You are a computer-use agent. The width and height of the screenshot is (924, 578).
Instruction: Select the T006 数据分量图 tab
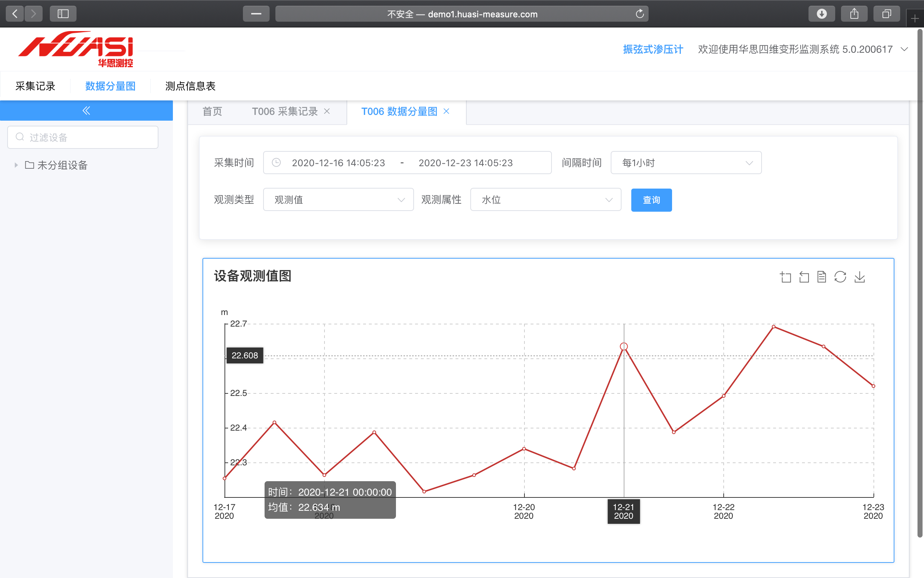399,111
